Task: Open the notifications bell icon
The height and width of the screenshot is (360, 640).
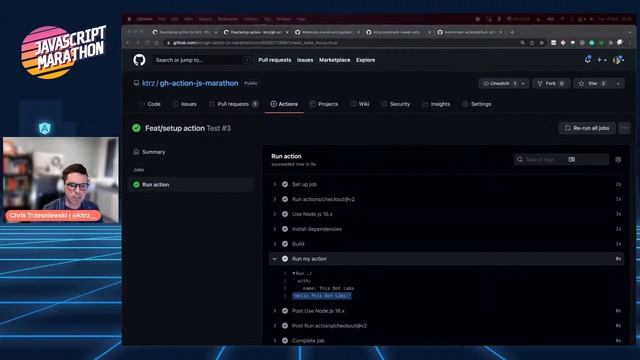Action: (588, 60)
